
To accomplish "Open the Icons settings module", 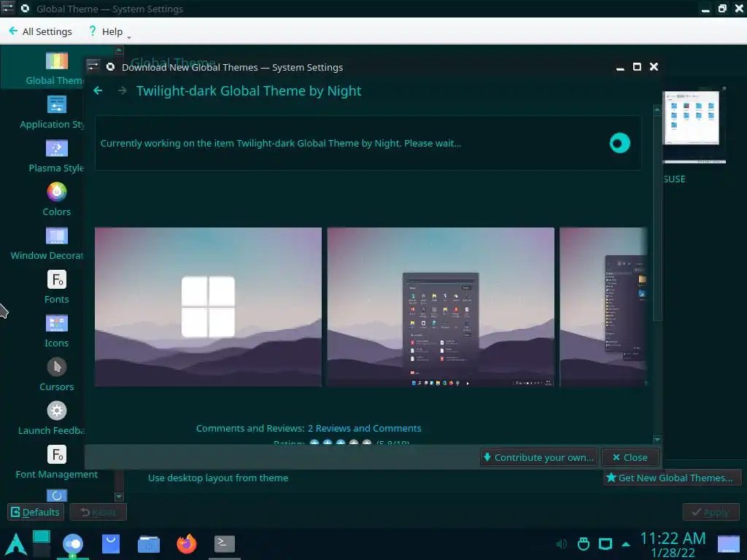I will [57, 323].
